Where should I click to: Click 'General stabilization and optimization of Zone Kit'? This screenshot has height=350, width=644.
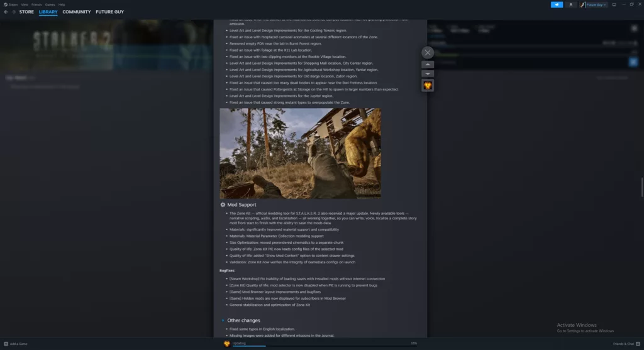[270, 305]
